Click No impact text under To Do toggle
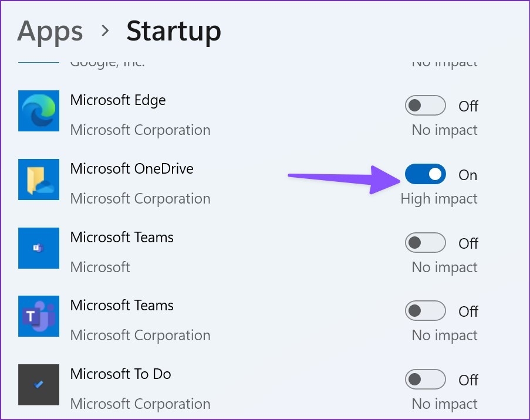Image resolution: width=530 pixels, height=420 pixels. (444, 404)
